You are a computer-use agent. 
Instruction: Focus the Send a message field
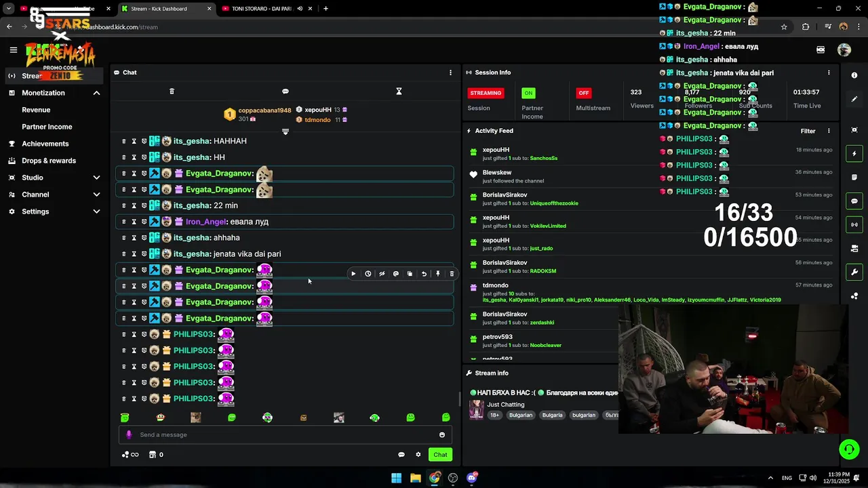click(285, 435)
